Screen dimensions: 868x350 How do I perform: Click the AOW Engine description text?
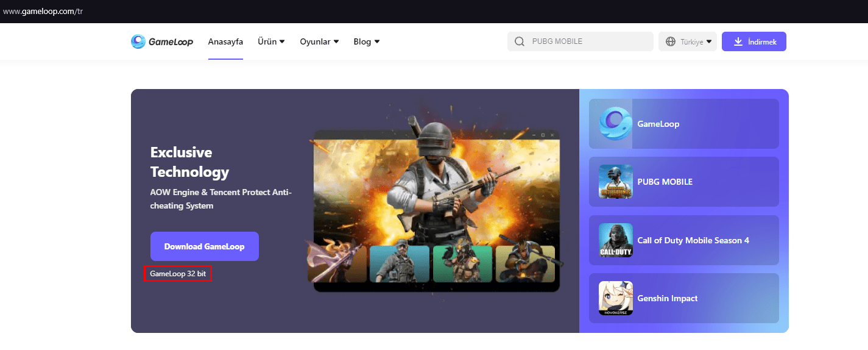click(221, 199)
